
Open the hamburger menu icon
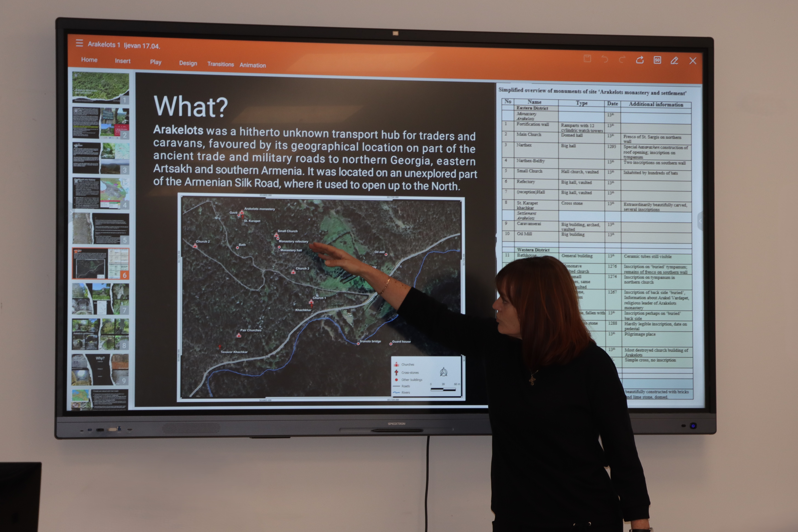tap(79, 43)
